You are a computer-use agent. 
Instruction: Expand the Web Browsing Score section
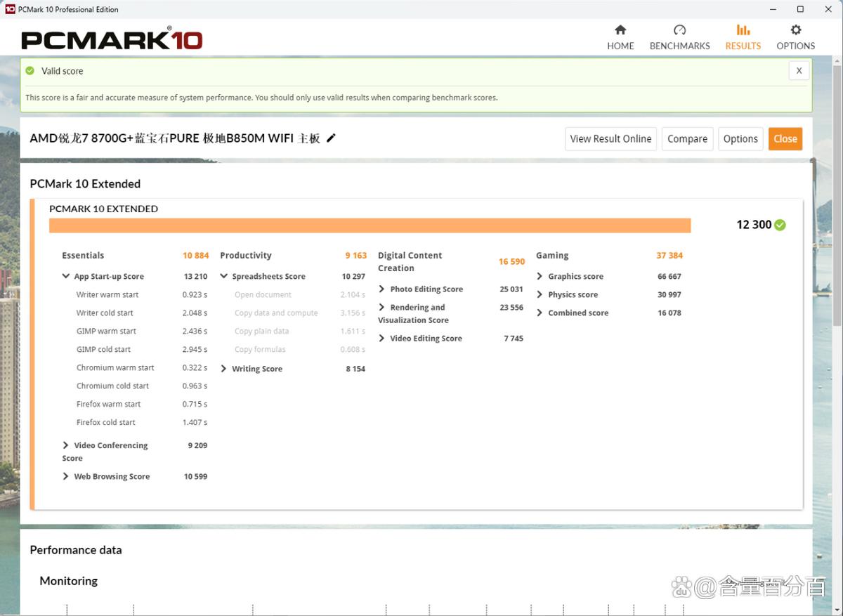click(x=66, y=476)
